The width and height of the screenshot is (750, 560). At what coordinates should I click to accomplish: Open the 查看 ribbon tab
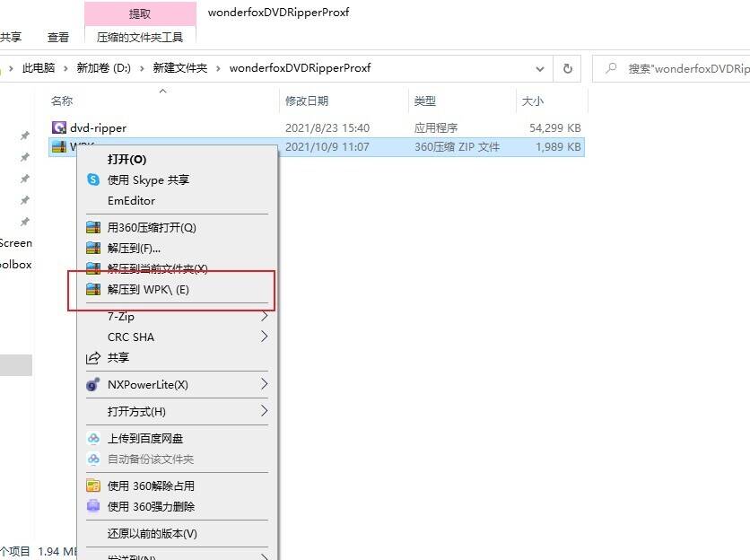tap(58, 37)
